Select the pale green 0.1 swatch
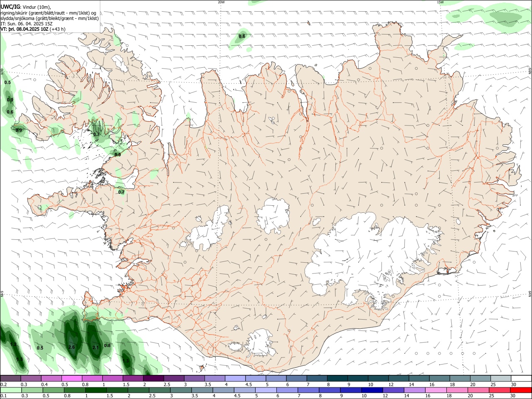The image size is (532, 399). 11,390
